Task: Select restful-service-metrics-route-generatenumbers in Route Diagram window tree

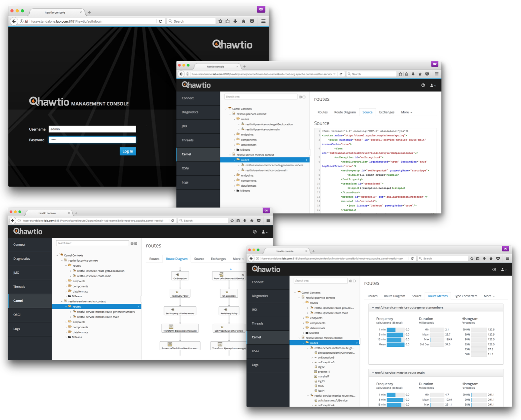Action: [x=106, y=312]
